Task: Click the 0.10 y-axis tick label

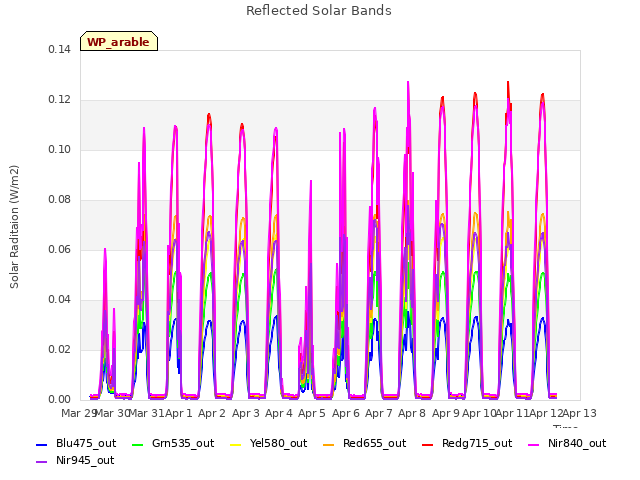Action: click(x=59, y=149)
